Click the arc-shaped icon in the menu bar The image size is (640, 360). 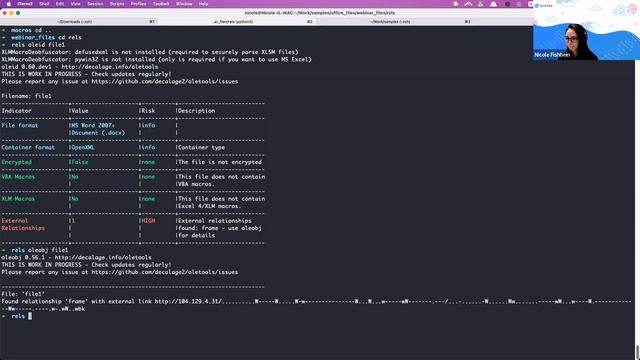tap(468, 4)
